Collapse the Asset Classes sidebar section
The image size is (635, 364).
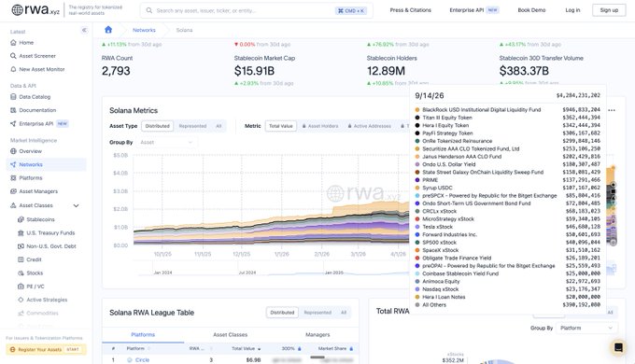[76, 205]
